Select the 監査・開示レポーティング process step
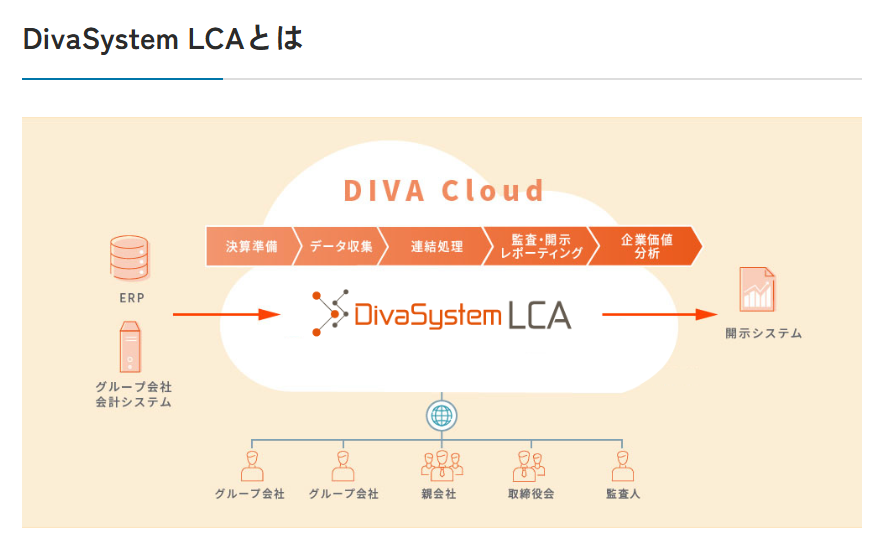The image size is (885, 560). [539, 246]
